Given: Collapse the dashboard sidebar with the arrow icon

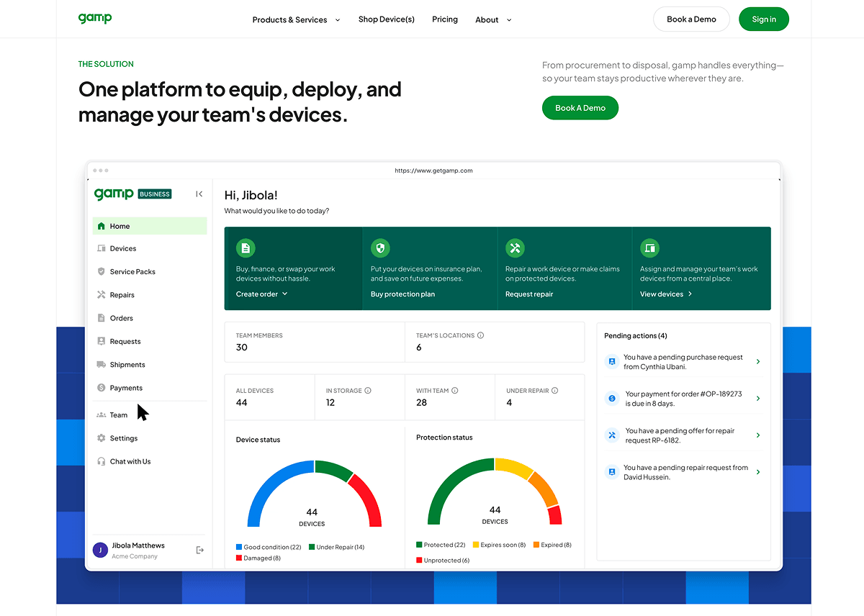Looking at the screenshot, I should coord(199,194).
